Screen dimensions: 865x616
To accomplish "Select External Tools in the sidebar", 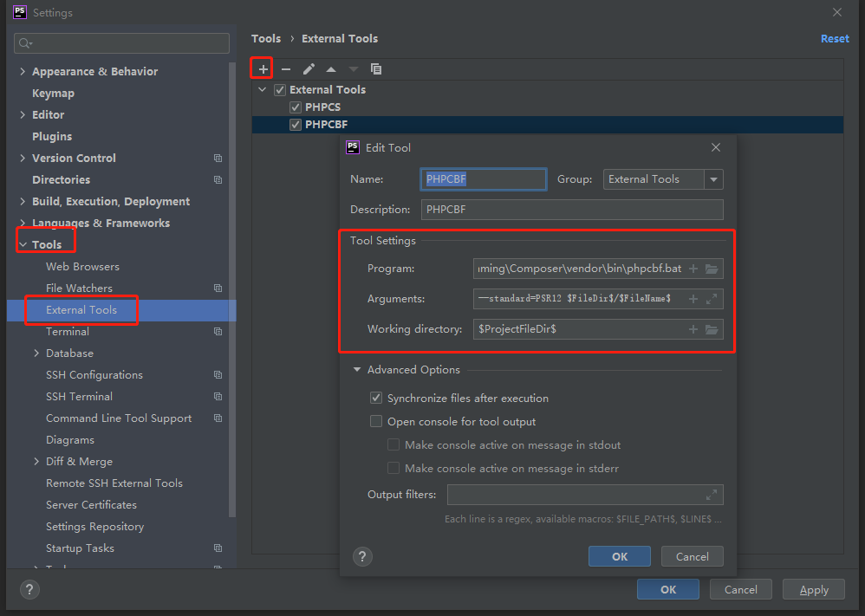I will 81,310.
